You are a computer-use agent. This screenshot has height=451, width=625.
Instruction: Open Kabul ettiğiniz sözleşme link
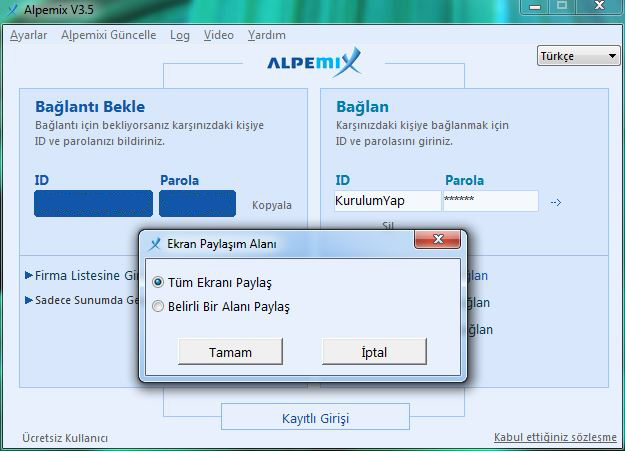pyautogui.click(x=555, y=437)
